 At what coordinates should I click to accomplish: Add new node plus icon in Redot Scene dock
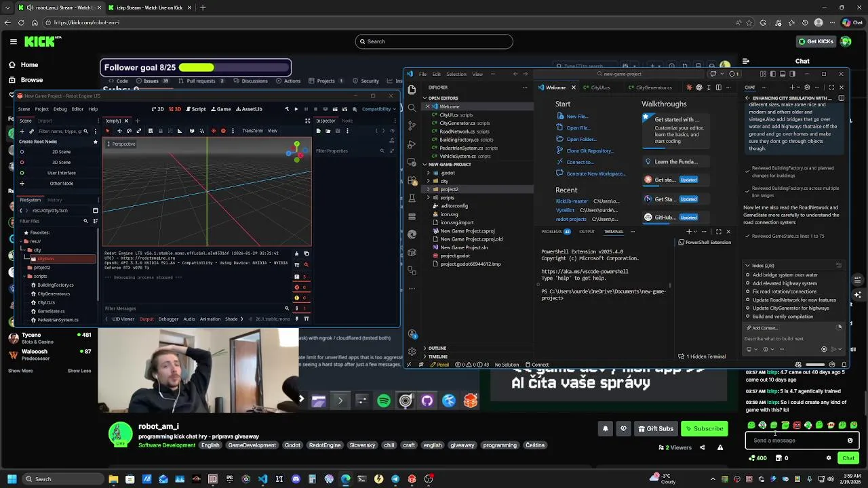pos(22,131)
